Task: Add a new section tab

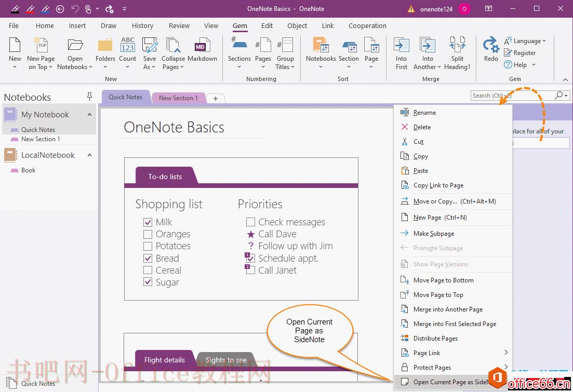Action: [x=216, y=98]
